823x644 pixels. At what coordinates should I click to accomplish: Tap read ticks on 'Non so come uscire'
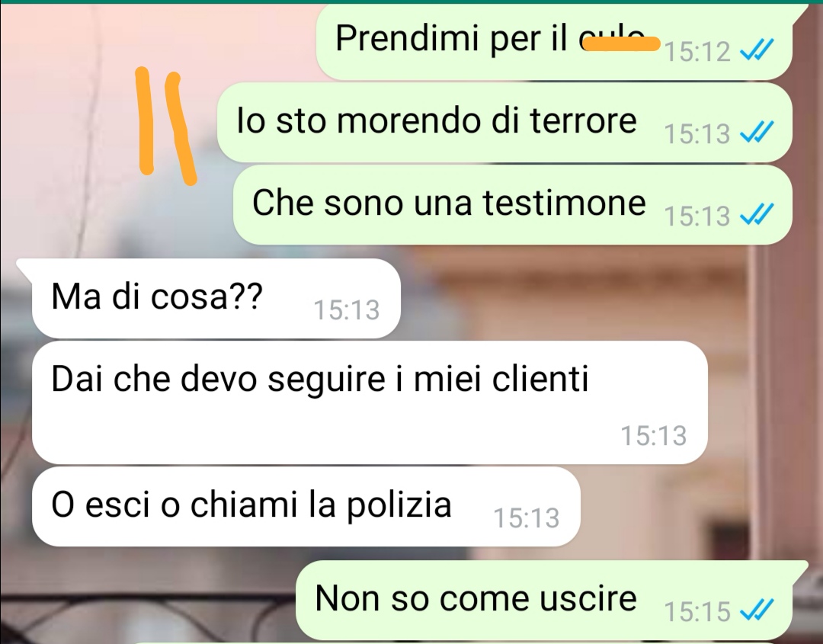coord(757,610)
